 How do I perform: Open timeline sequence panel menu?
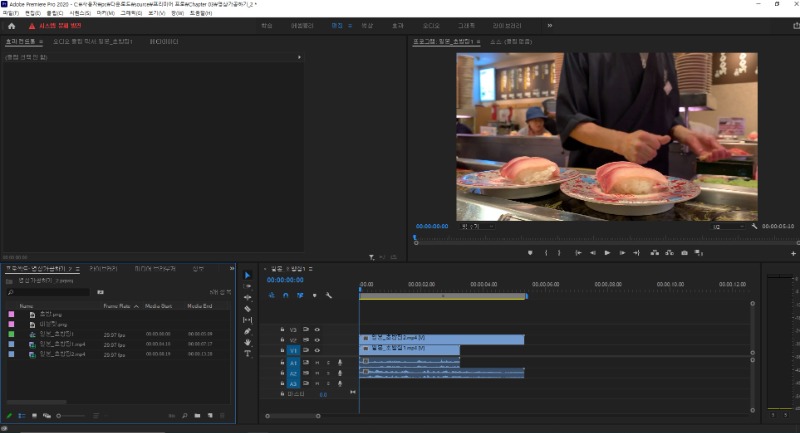(310, 269)
